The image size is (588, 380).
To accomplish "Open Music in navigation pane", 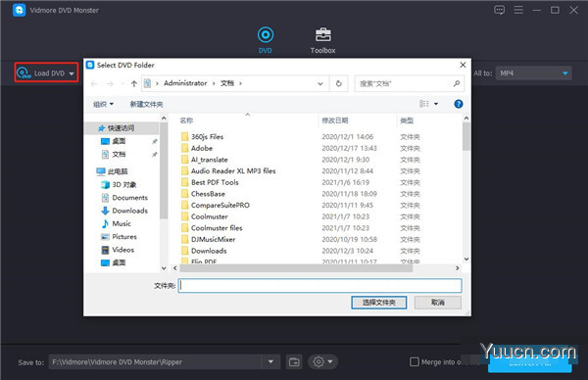I will [x=122, y=223].
